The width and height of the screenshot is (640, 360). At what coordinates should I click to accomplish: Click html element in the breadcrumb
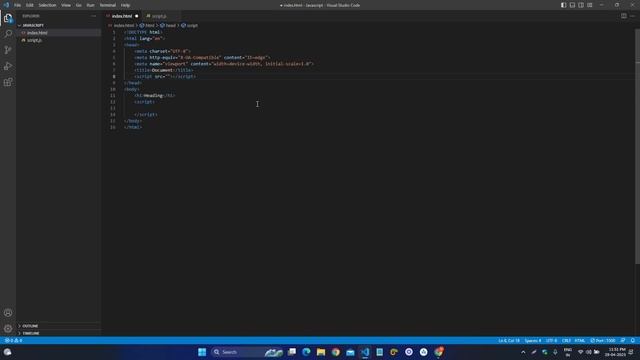coord(147,25)
